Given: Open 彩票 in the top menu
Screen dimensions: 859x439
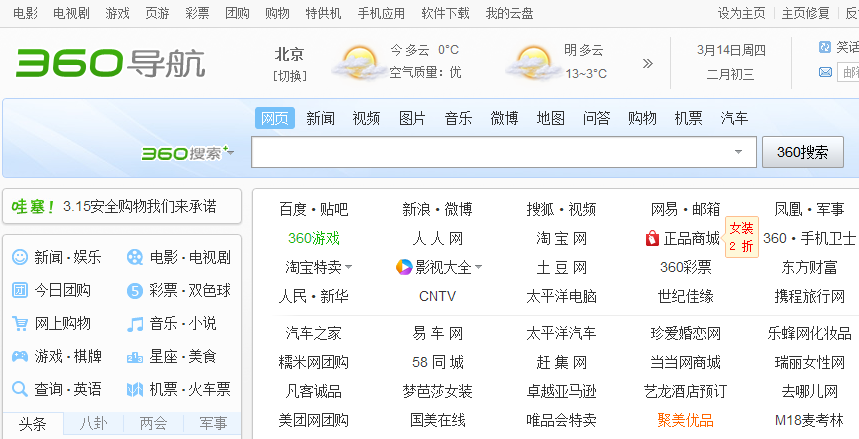Looking at the screenshot, I should point(197,13).
